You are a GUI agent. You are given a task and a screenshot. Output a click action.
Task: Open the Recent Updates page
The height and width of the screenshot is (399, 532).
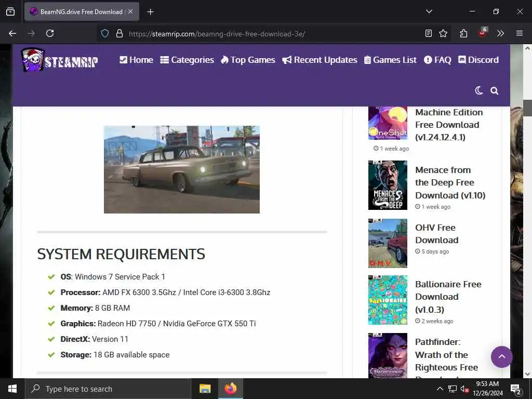[x=320, y=60]
